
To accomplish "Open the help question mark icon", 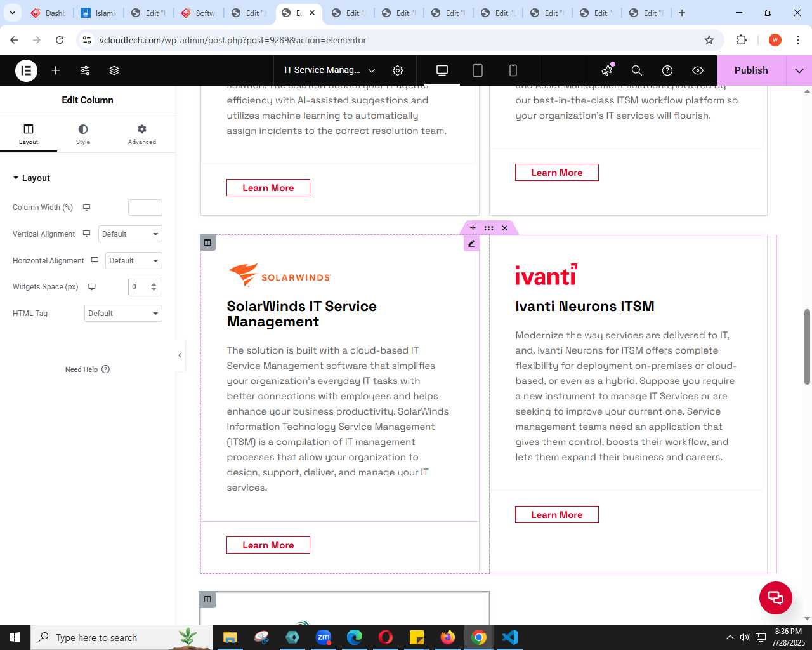I will [x=667, y=70].
